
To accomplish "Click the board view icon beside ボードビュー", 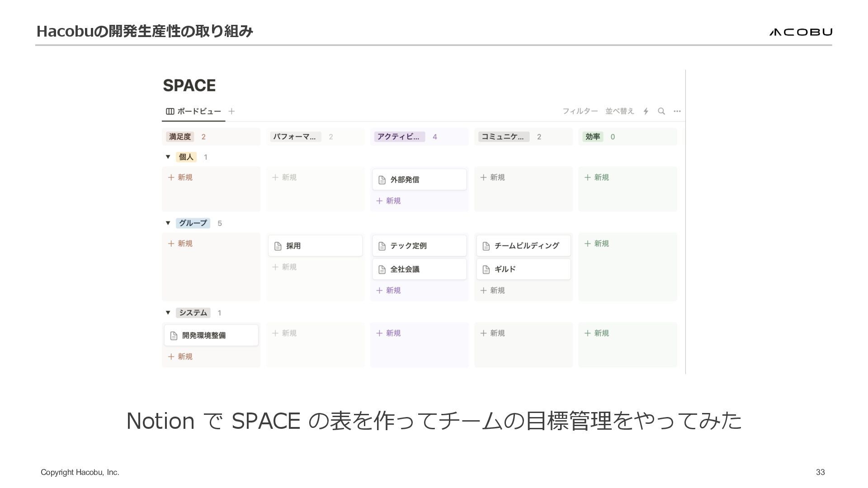I will [170, 111].
